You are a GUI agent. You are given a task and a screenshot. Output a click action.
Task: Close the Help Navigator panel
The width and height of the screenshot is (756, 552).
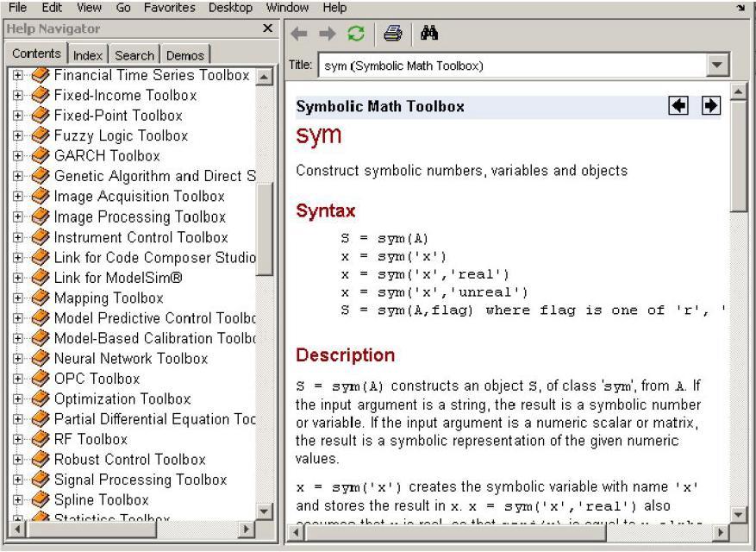coord(267,28)
